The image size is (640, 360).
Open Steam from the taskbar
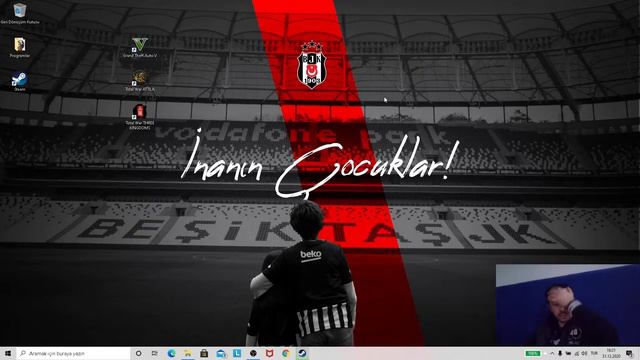coord(302,353)
